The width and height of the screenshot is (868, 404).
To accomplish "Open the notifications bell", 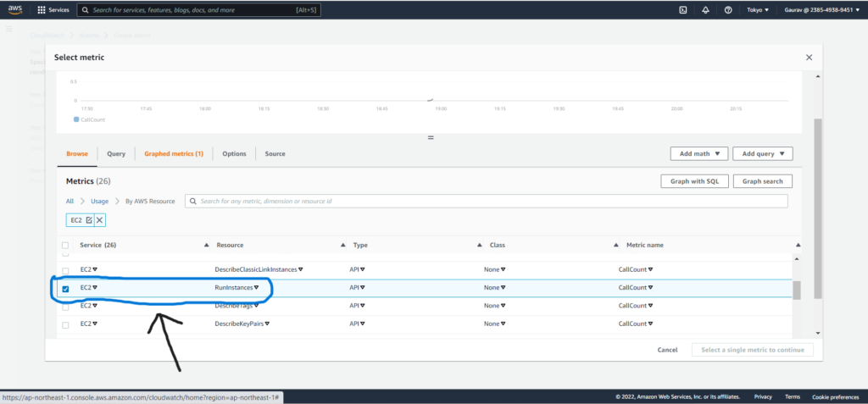I will [x=705, y=10].
